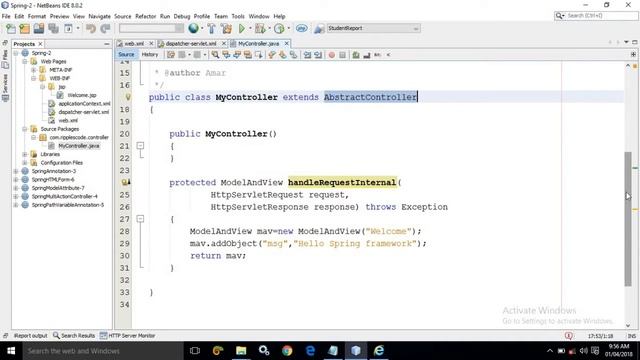Image resolution: width=640 pixels, height=360 pixels.
Task: Toggle Bookmark in the editor toolbar
Action: tap(293, 55)
